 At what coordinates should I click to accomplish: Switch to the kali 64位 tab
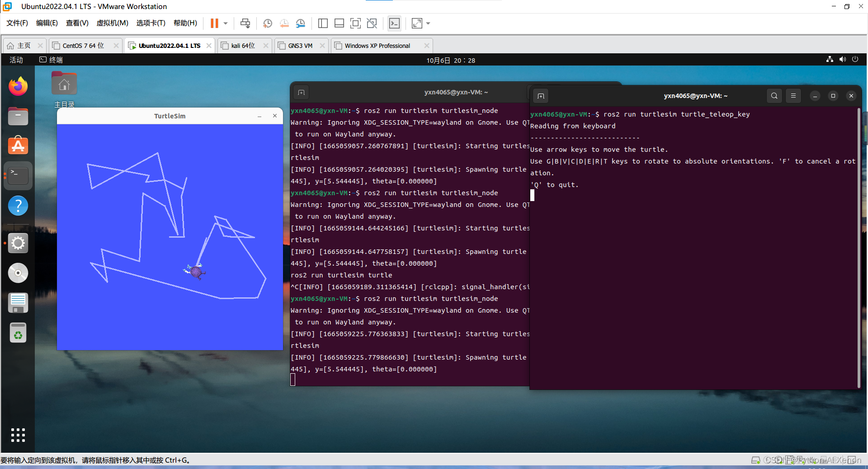(x=243, y=46)
